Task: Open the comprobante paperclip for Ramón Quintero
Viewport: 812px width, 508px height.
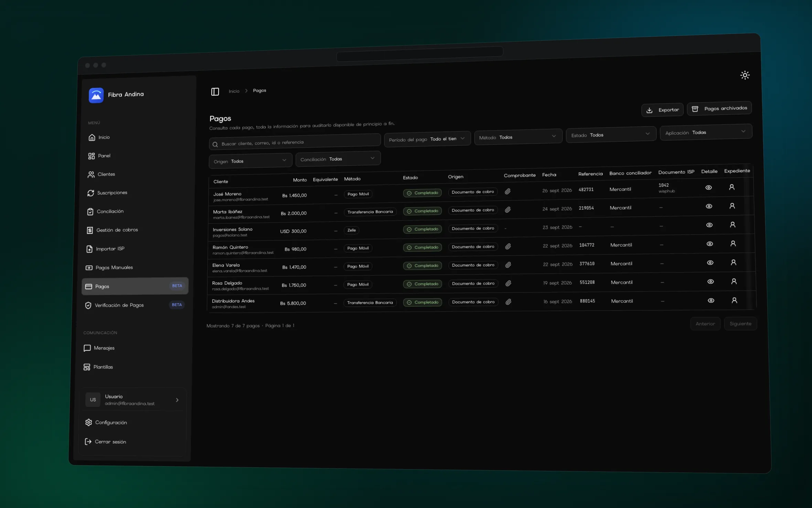Action: [x=508, y=247]
